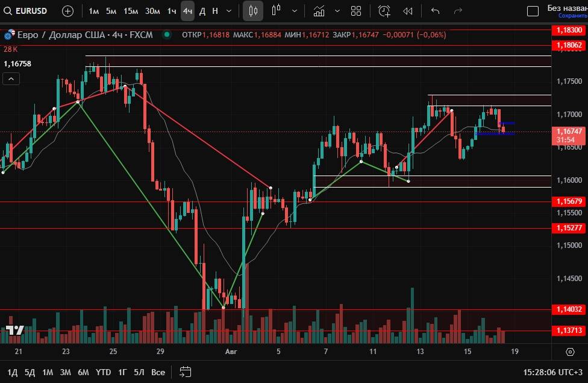
Task: Select the 6M date range tab
Action: tap(83, 372)
